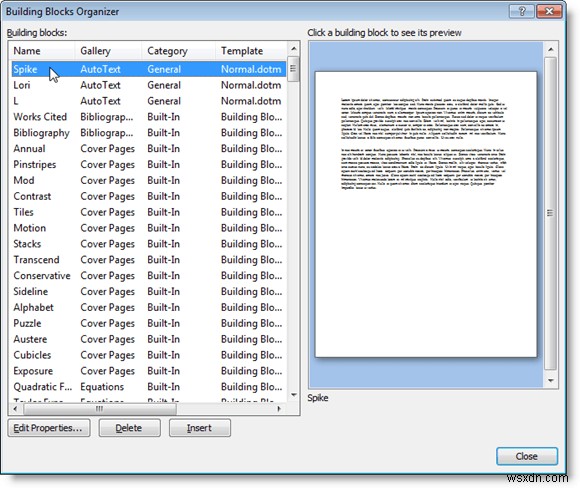Select the Transcend cover page
Image resolution: width=580 pixels, height=488 pixels.
tap(149, 260)
